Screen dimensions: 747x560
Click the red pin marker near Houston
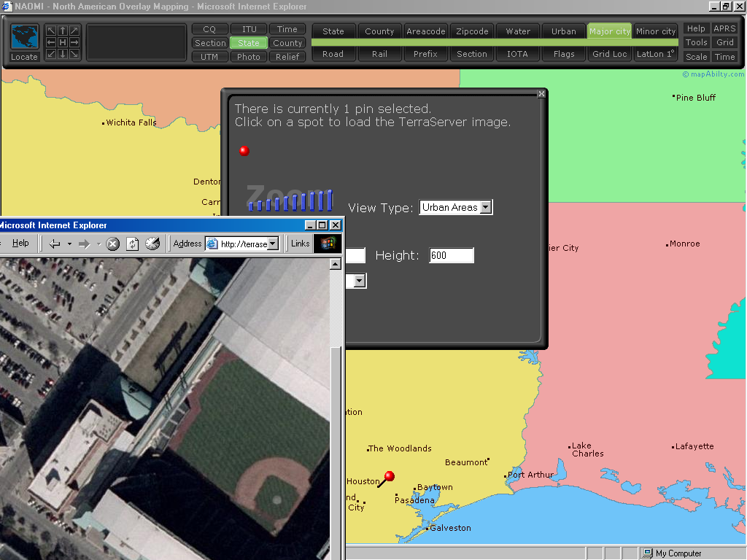pyautogui.click(x=389, y=476)
